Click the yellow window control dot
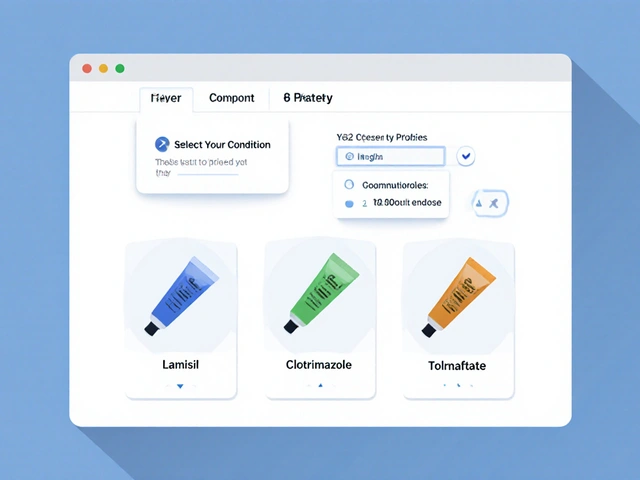This screenshot has height=480, width=640. click(103, 68)
